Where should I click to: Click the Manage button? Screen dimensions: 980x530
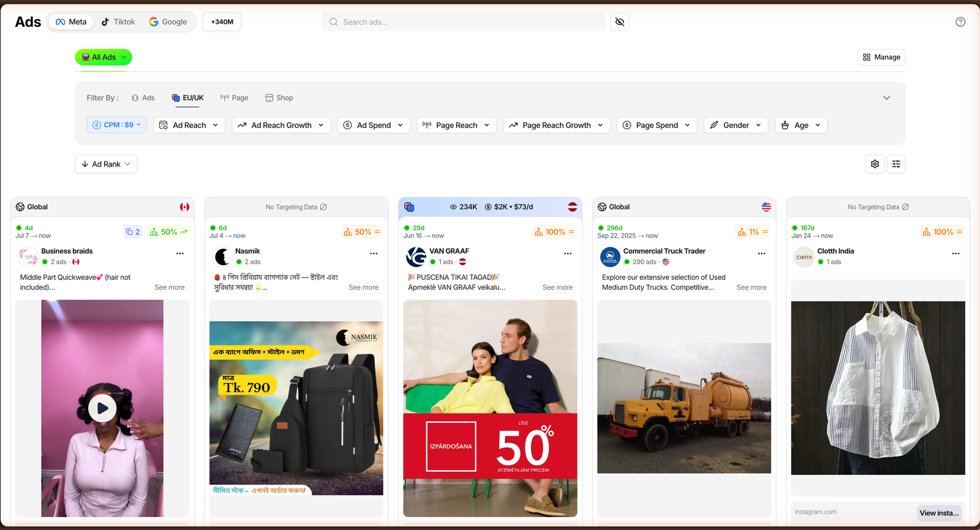click(x=881, y=57)
